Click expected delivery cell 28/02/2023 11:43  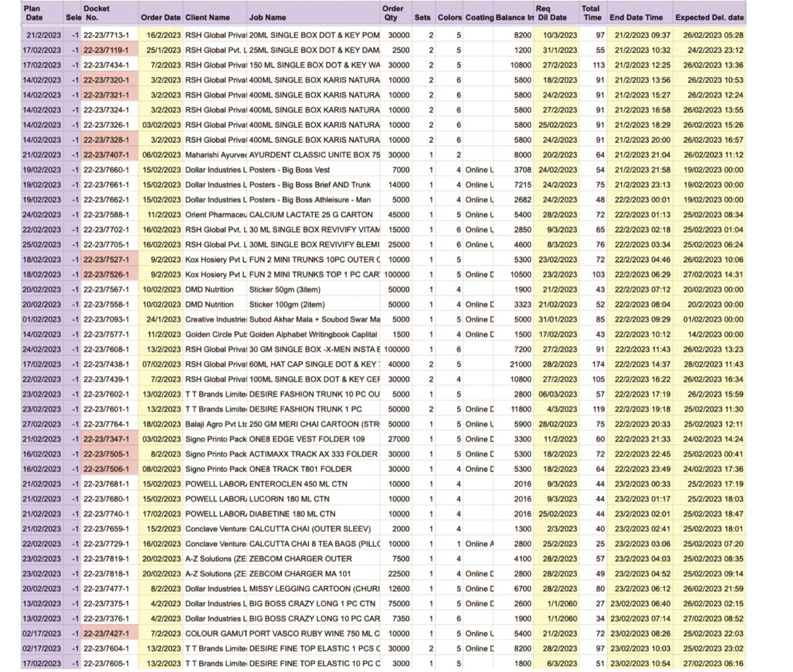click(x=713, y=365)
